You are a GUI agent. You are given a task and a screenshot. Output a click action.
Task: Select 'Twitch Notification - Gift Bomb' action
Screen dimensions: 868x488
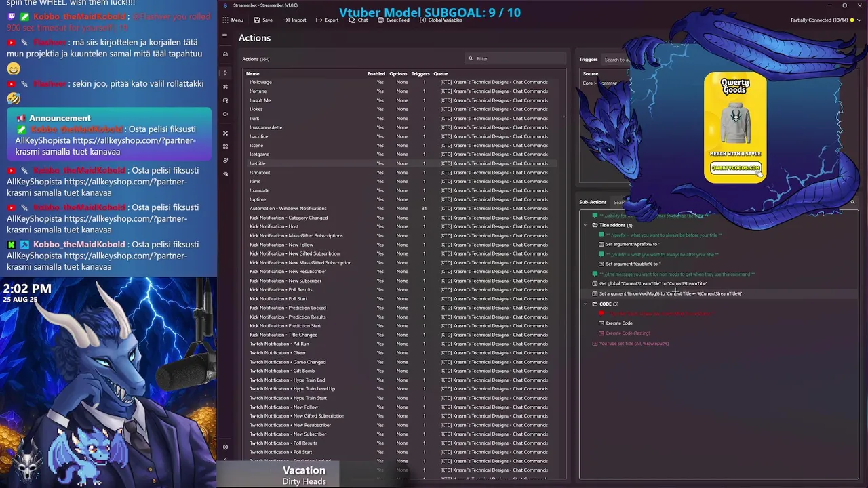[400, 371]
